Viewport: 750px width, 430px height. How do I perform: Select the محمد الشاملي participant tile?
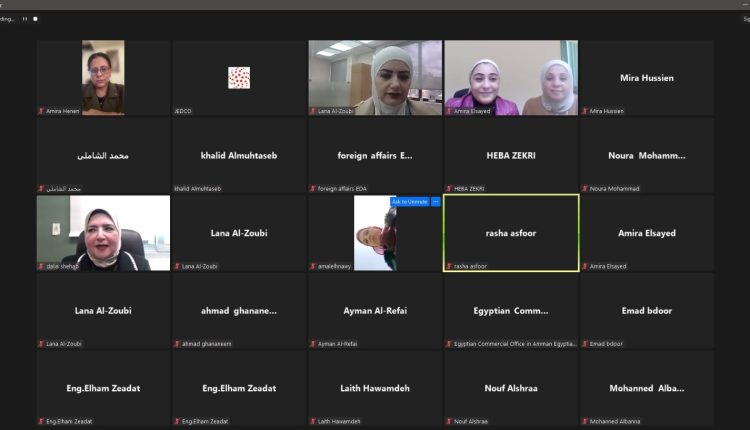point(103,155)
